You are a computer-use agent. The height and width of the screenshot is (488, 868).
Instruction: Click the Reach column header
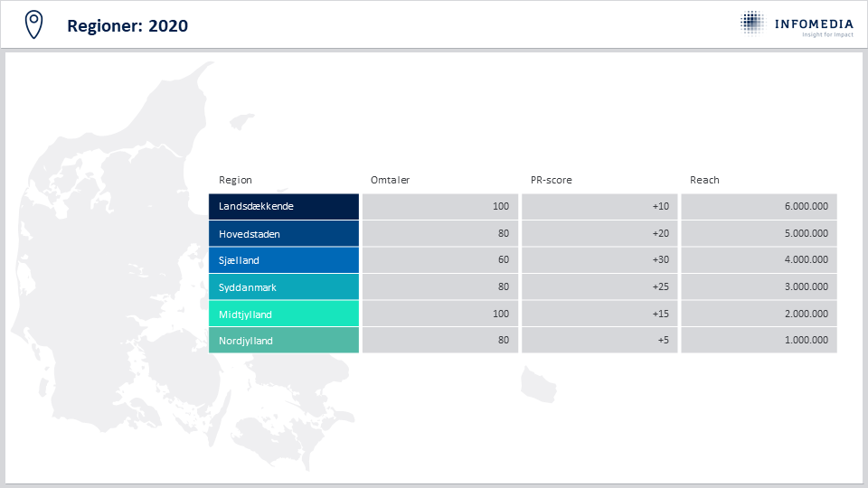[x=704, y=180]
